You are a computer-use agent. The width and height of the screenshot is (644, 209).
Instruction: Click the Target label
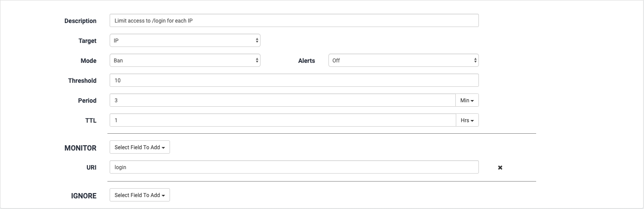[87, 41]
